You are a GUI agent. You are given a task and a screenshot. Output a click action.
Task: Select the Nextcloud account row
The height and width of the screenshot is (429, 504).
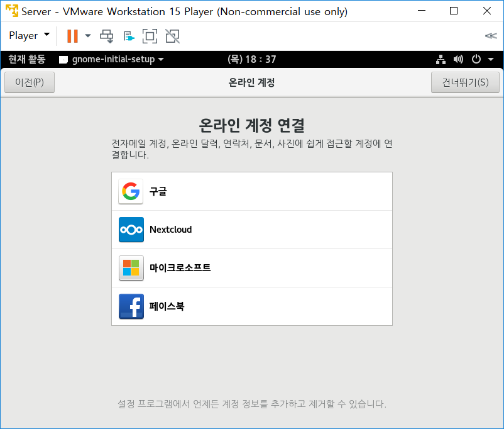coord(252,230)
